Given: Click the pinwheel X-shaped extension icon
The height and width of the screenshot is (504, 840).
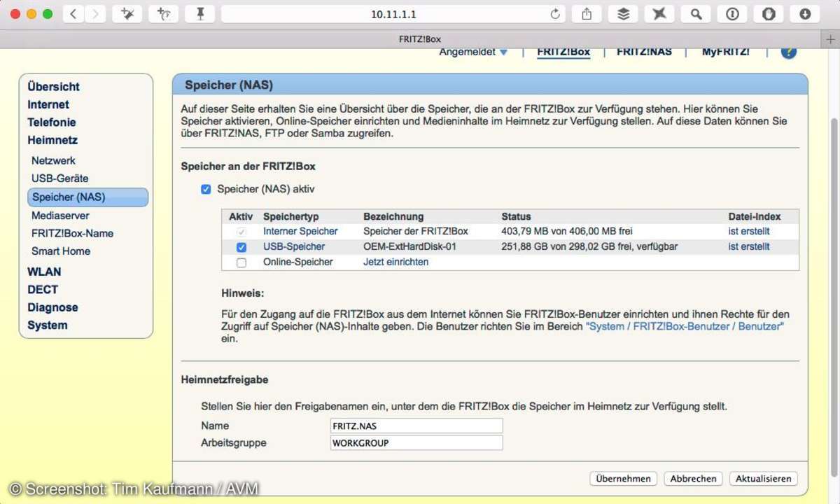Looking at the screenshot, I should coord(659,14).
